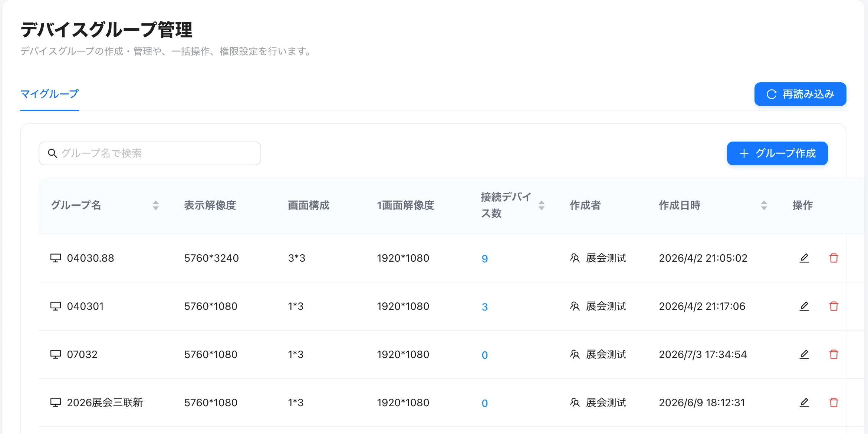Click date 2026/4/2 21:17:06
Screen dimensions: 868x434
702,306
